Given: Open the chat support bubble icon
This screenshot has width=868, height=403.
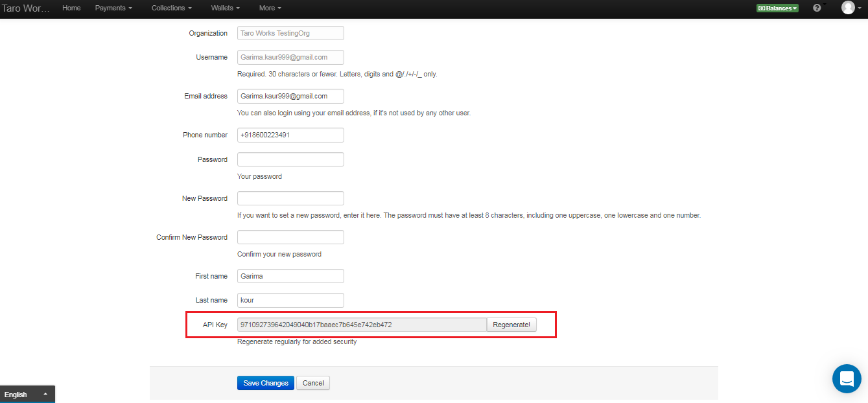Looking at the screenshot, I should [x=846, y=379].
